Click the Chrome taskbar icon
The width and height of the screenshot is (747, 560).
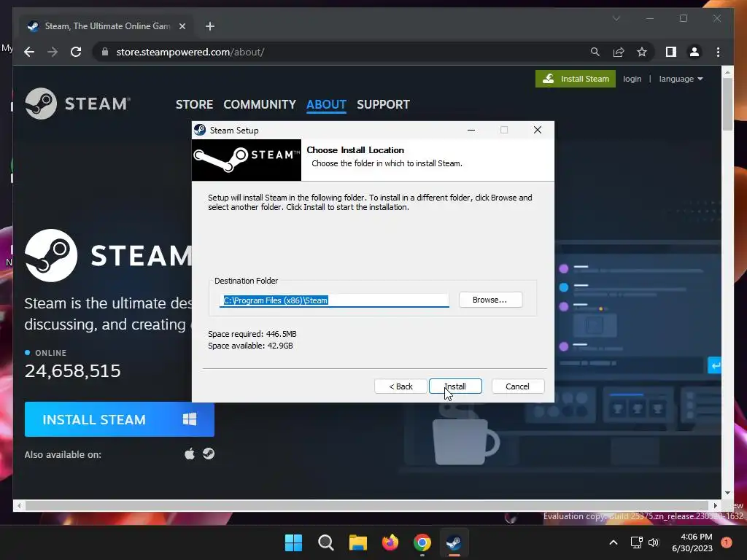click(422, 542)
